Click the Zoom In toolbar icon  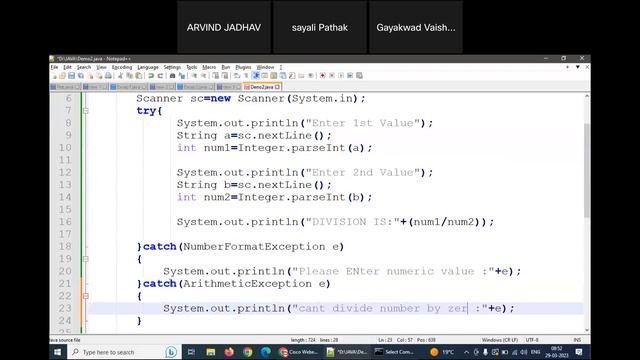click(x=194, y=76)
